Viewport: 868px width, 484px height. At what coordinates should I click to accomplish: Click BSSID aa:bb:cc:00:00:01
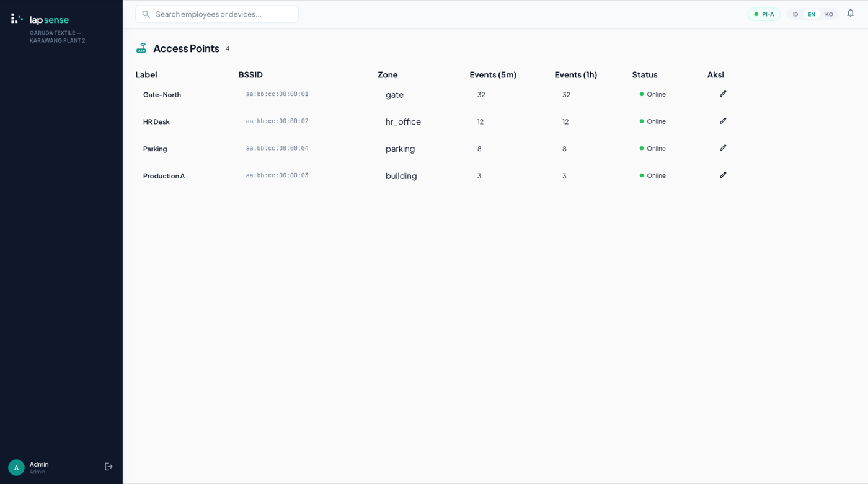(x=277, y=94)
